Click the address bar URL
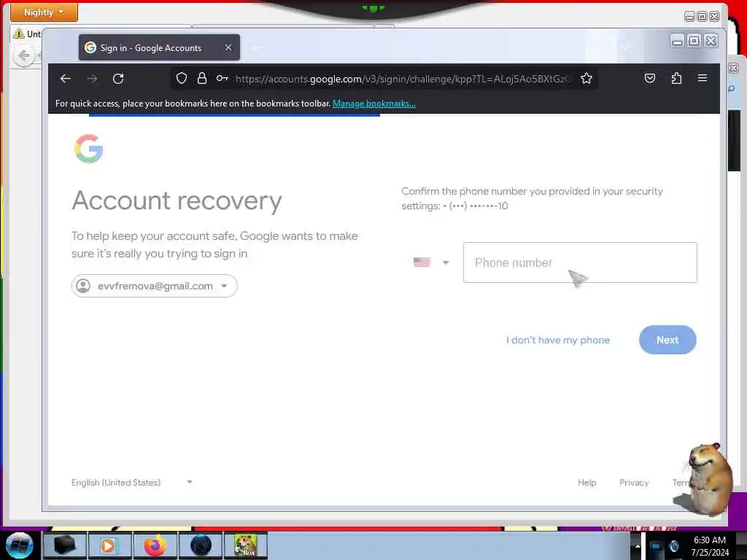 402,79
